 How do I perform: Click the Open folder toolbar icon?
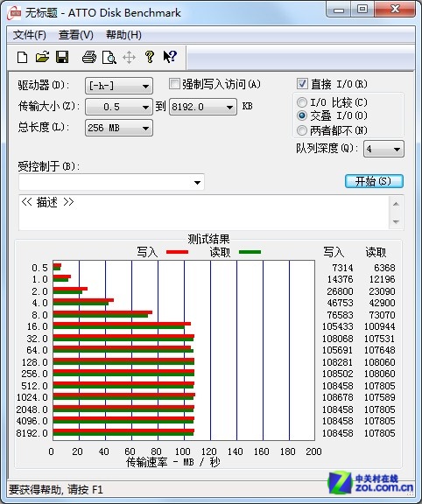[42, 57]
